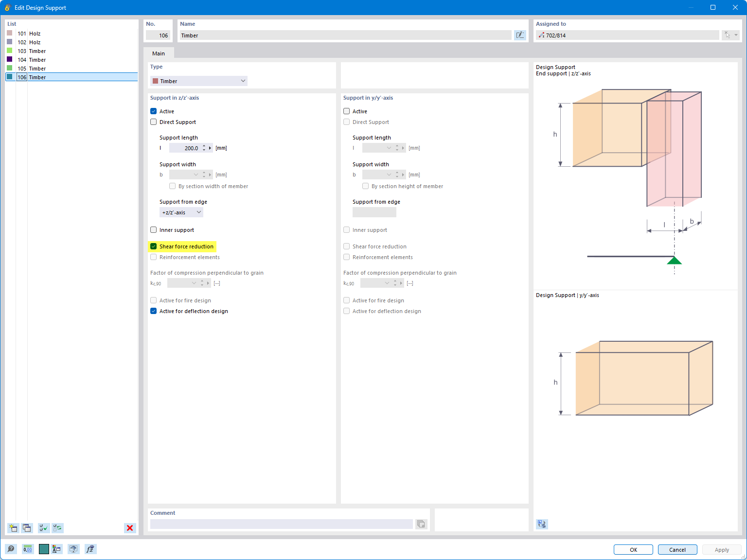Check By section width of member
Screen dimensions: 747x560
tap(173, 186)
